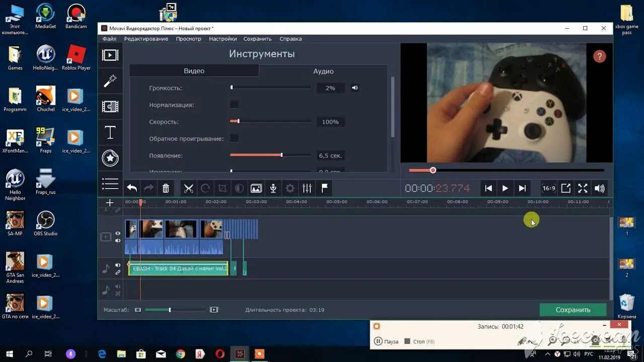Click the zoom out timeline icon
The width and height of the screenshot is (644, 362).
(x=138, y=310)
